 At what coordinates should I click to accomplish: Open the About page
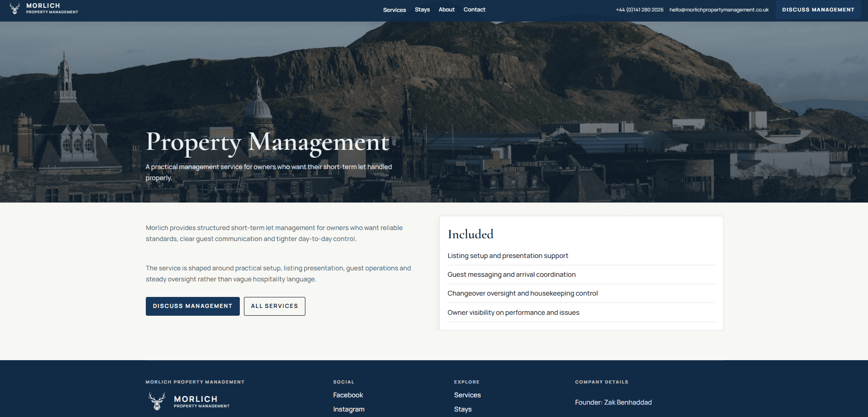pos(446,10)
